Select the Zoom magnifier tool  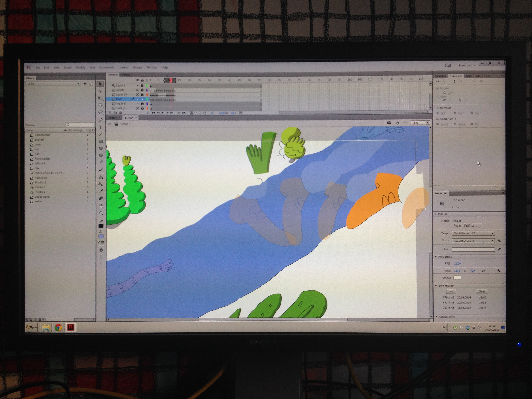(x=101, y=213)
